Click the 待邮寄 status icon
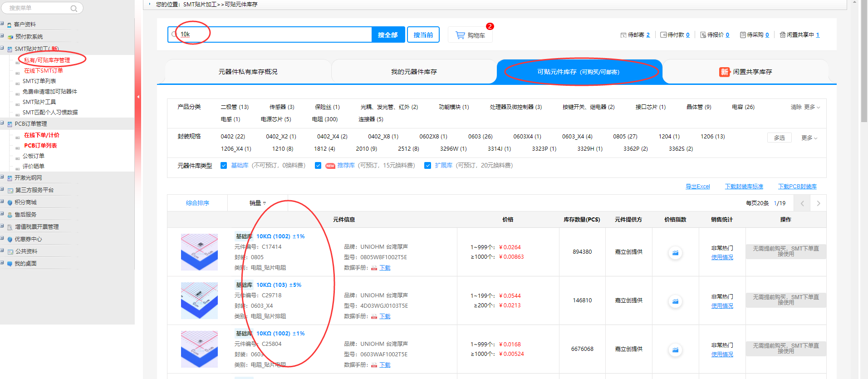The width and height of the screenshot is (868, 379). (x=623, y=35)
